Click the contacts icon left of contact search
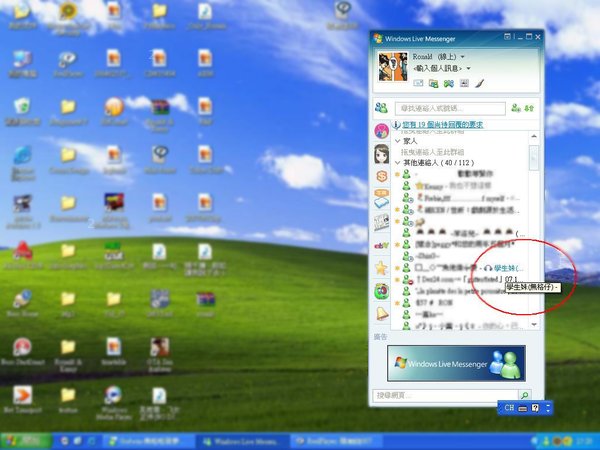The image size is (600, 450). coord(381,108)
